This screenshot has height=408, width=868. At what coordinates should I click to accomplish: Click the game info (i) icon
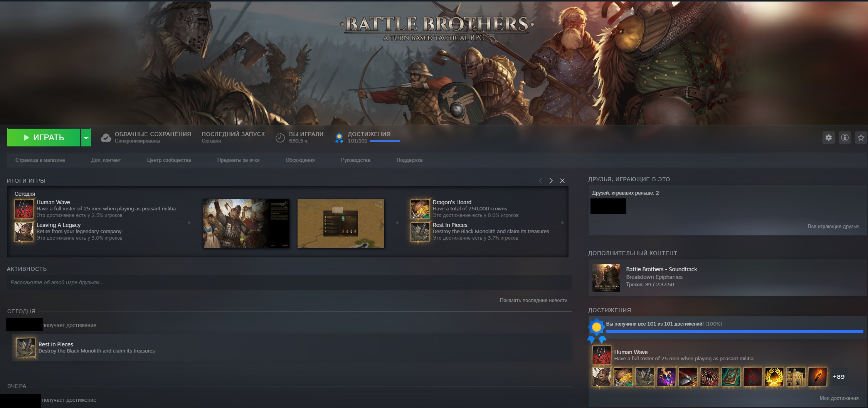(844, 138)
